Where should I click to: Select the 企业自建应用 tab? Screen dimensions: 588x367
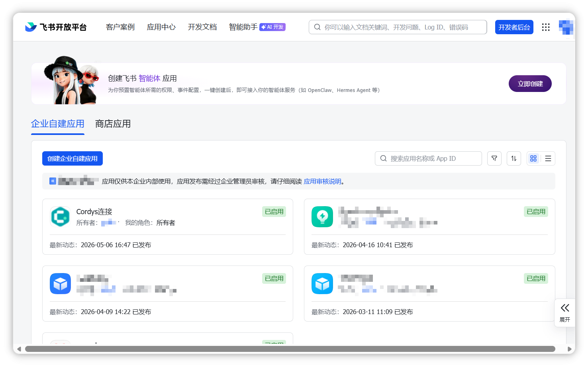coord(58,124)
